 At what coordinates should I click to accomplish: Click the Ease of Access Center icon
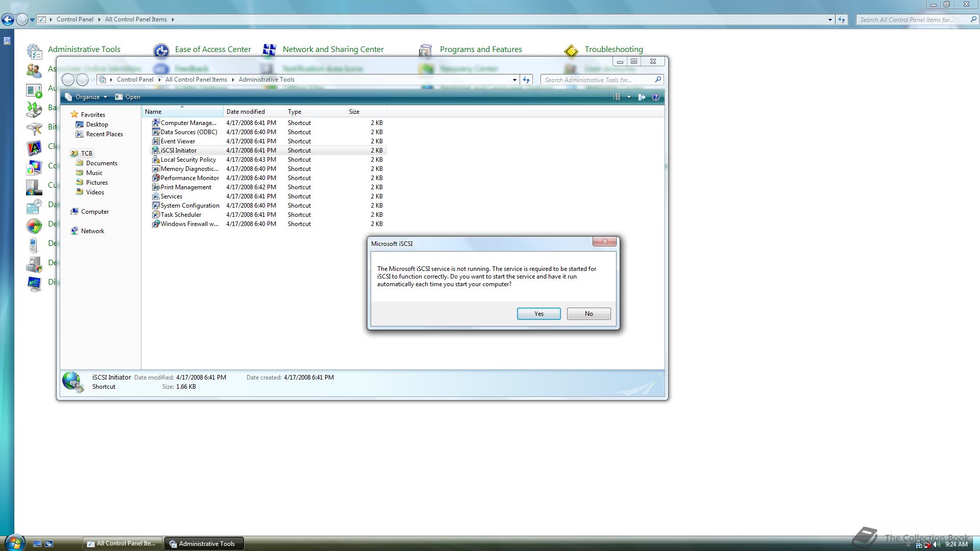(x=161, y=51)
